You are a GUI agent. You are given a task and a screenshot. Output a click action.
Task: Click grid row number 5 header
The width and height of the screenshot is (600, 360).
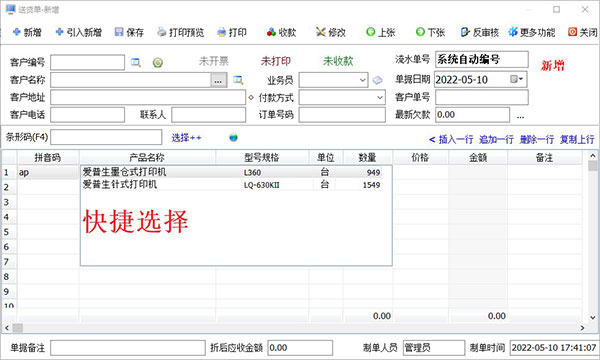(9, 232)
